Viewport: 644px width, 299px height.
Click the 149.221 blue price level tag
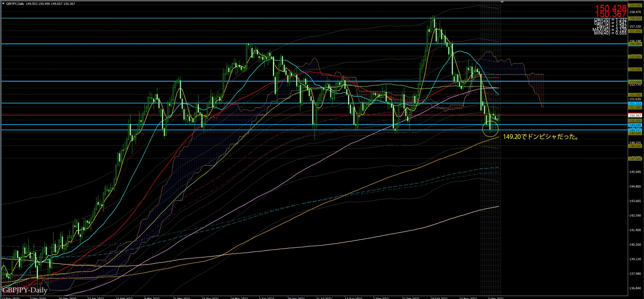coord(635,130)
